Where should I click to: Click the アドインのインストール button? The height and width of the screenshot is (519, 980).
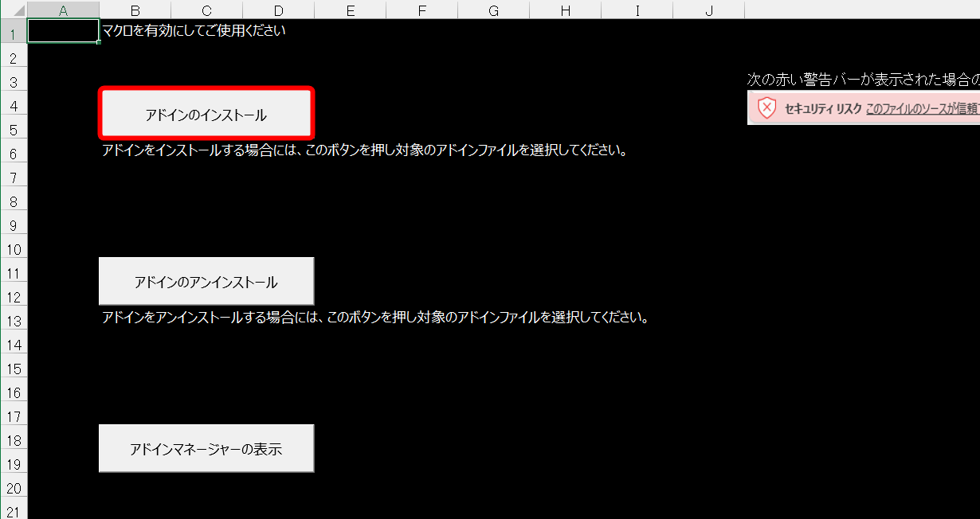[206, 115]
